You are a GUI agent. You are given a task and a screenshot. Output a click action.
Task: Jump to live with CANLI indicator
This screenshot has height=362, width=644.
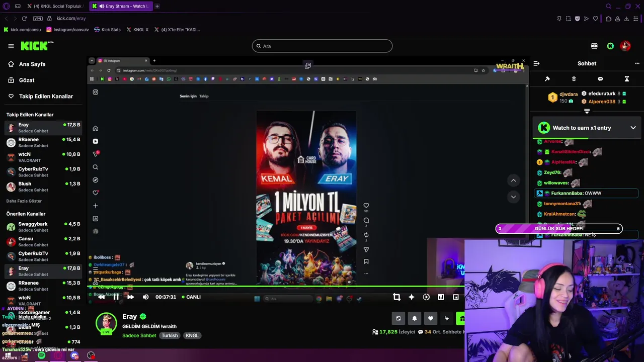(x=191, y=297)
